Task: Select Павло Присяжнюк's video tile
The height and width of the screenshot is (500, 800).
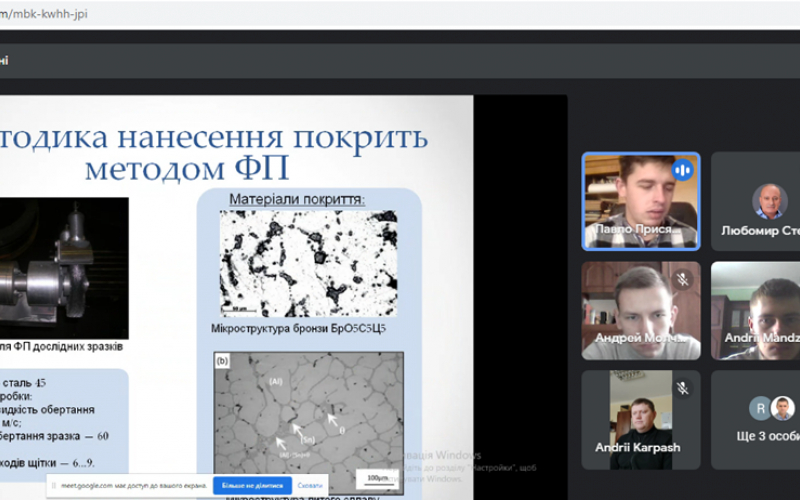Action: tap(641, 202)
